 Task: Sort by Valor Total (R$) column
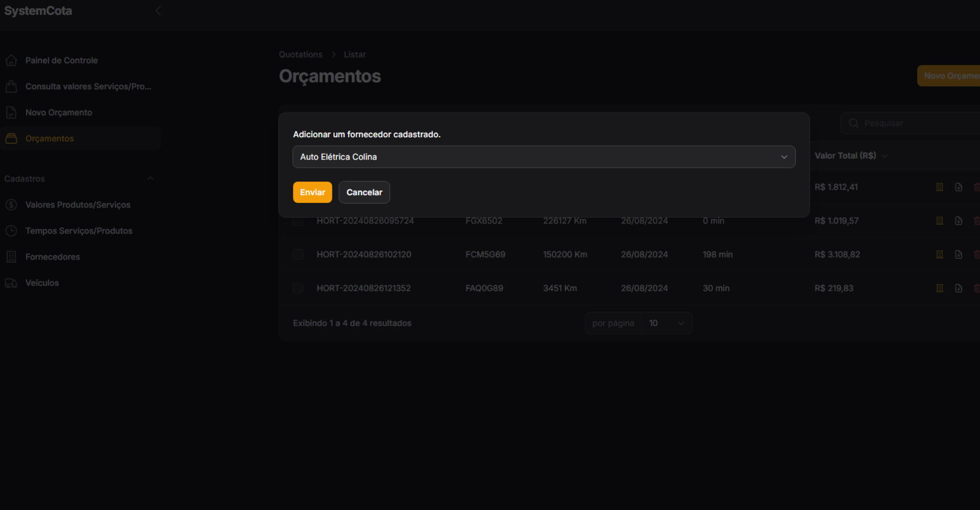(x=851, y=156)
